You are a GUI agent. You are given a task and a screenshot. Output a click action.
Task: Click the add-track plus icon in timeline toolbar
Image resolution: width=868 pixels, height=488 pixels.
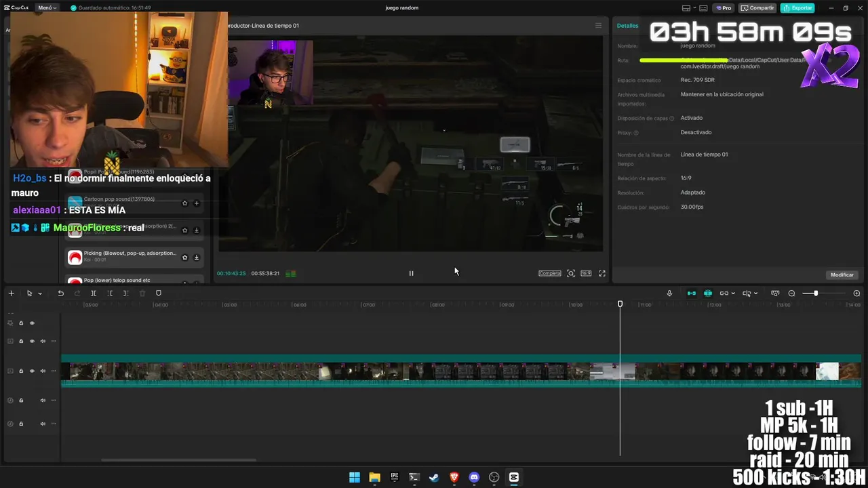(x=11, y=293)
